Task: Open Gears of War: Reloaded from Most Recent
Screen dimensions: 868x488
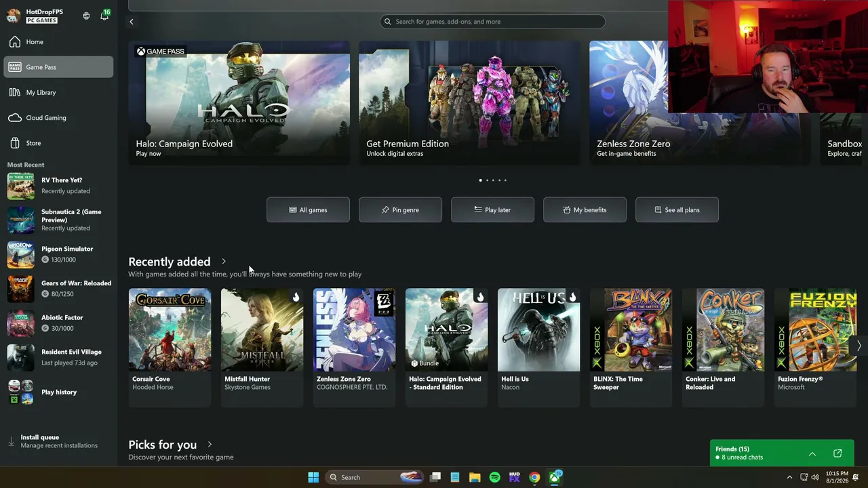Action: (x=59, y=289)
